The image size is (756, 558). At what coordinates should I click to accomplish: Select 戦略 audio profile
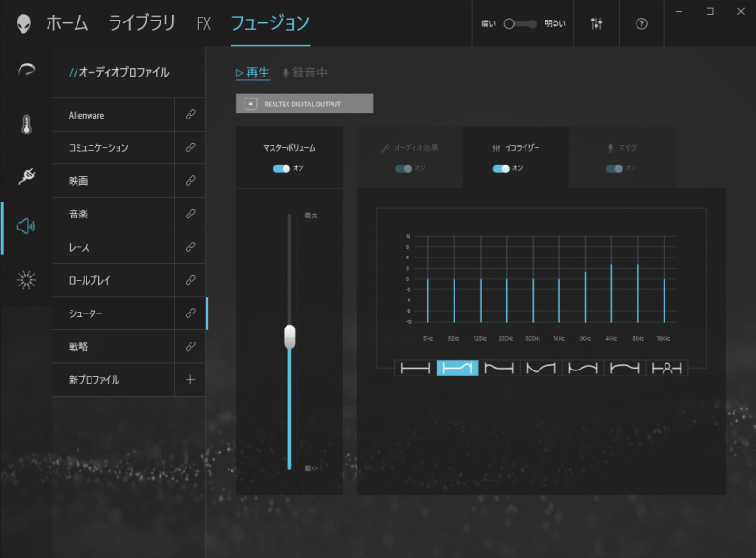(113, 346)
